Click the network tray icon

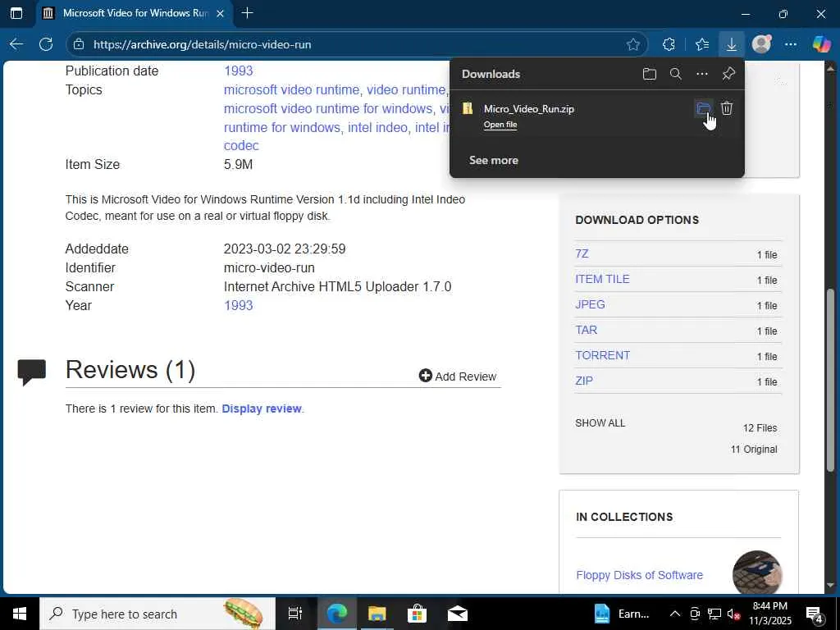tap(714, 614)
